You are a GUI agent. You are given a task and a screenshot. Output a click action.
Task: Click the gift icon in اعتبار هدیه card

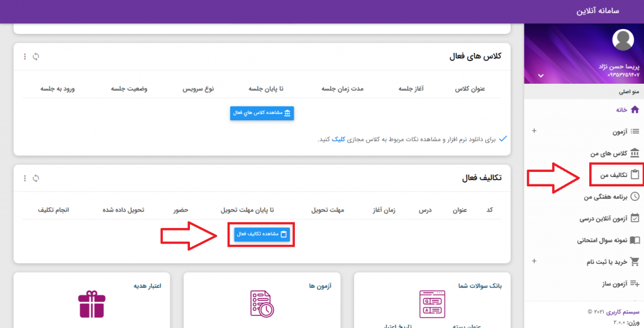(x=92, y=304)
